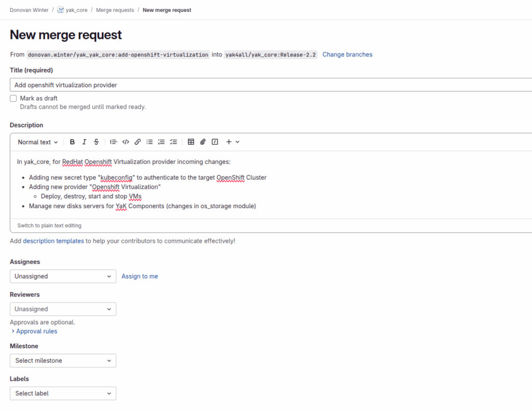Click the source branch add-openshift-virtualization label
Viewport: 532px width, 410px height.
pyautogui.click(x=118, y=54)
